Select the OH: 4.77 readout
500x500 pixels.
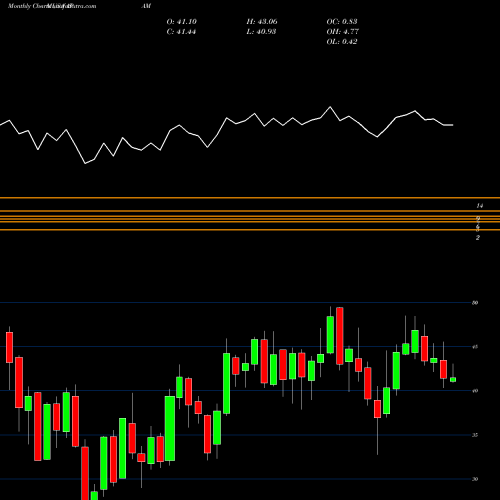pos(342,32)
